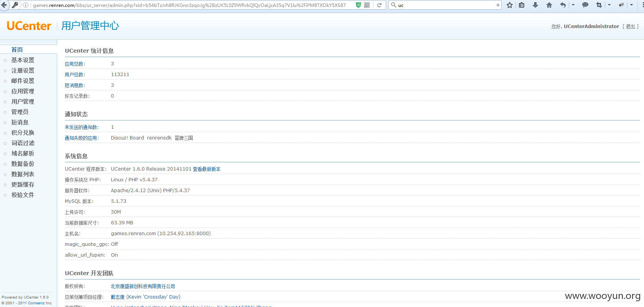Image resolution: width=644 pixels, height=307 pixels.
Task: Open the QR code icon in address bar
Action: pyautogui.click(x=367, y=5)
